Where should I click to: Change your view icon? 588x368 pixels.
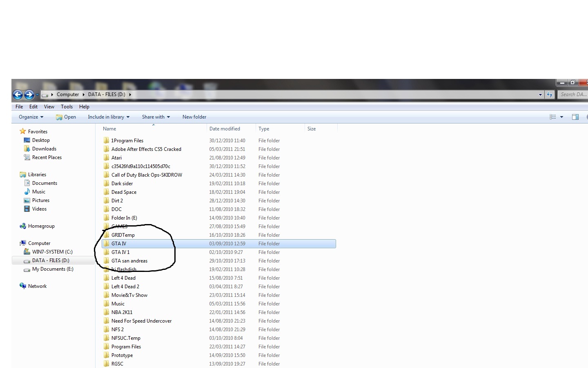click(553, 117)
